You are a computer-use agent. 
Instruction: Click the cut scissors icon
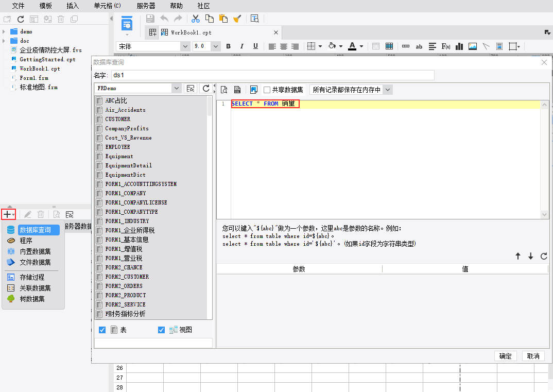[196, 19]
